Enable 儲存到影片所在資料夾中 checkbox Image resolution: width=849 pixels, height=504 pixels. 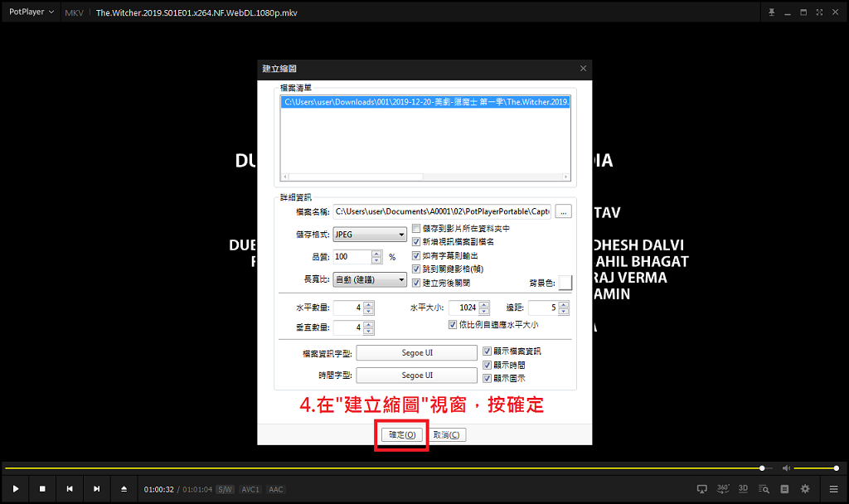coord(416,229)
